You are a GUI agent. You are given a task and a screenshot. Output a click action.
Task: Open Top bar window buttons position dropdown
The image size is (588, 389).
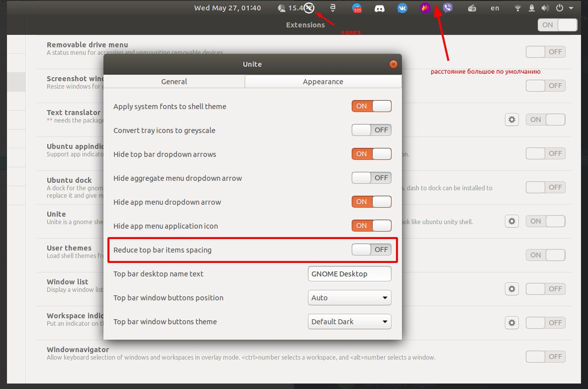[x=350, y=298]
